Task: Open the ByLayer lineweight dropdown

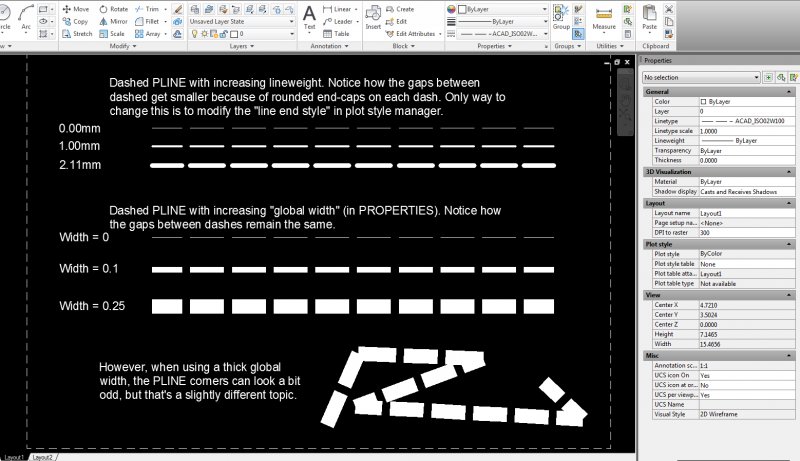Action: pyautogui.click(x=503, y=21)
